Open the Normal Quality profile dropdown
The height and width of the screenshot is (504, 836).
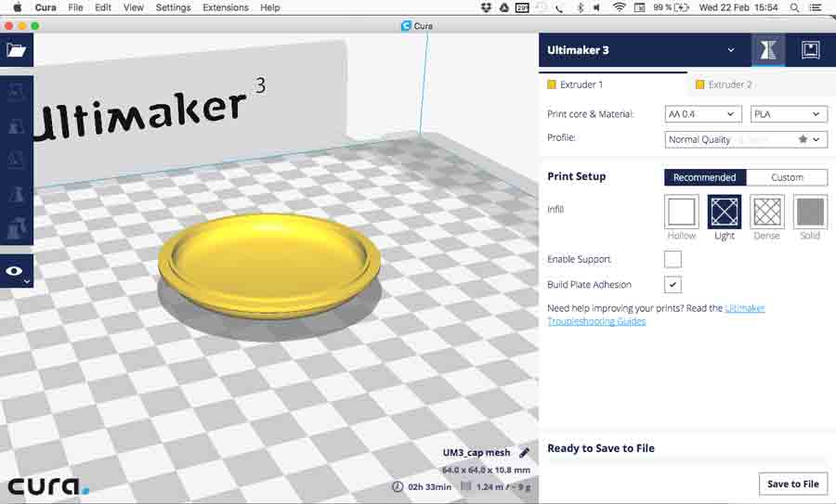[x=746, y=139]
